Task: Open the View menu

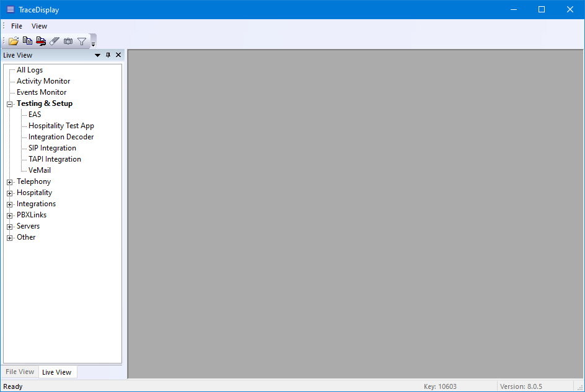Action: 39,26
